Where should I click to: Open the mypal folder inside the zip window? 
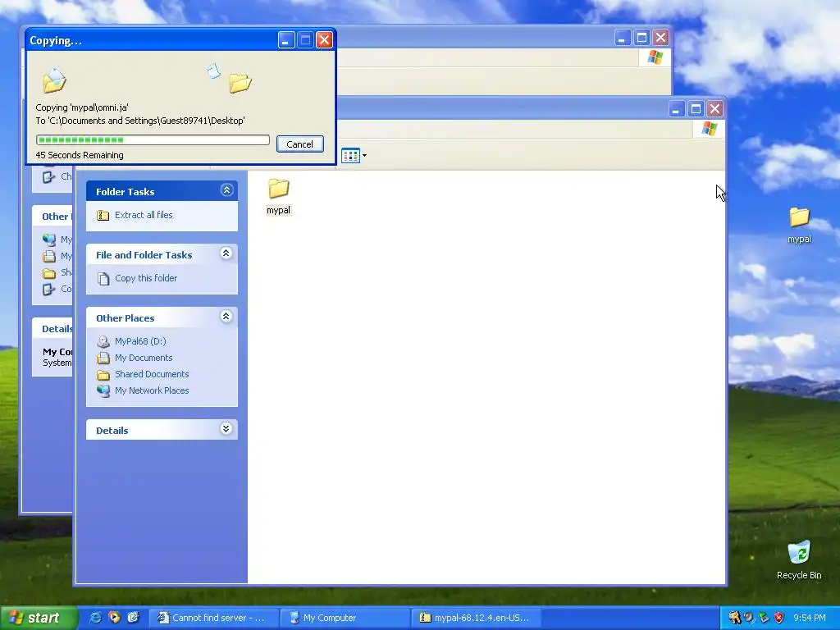point(279,196)
